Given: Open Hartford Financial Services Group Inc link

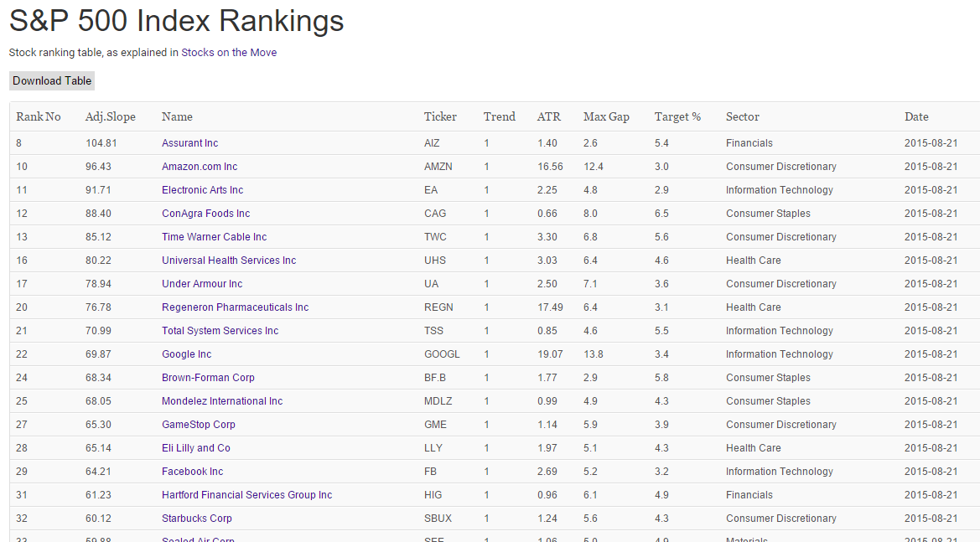Looking at the screenshot, I should (246, 495).
